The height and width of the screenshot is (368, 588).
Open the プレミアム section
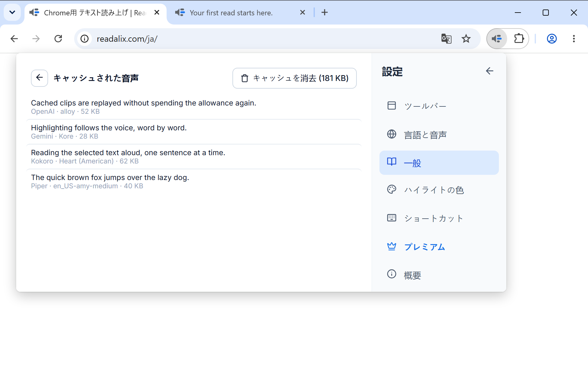(x=439, y=247)
